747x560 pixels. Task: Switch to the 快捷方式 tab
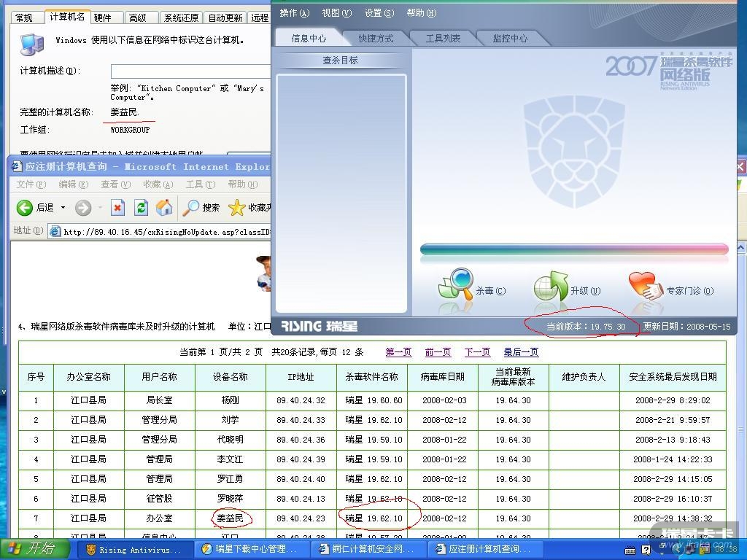point(376,38)
